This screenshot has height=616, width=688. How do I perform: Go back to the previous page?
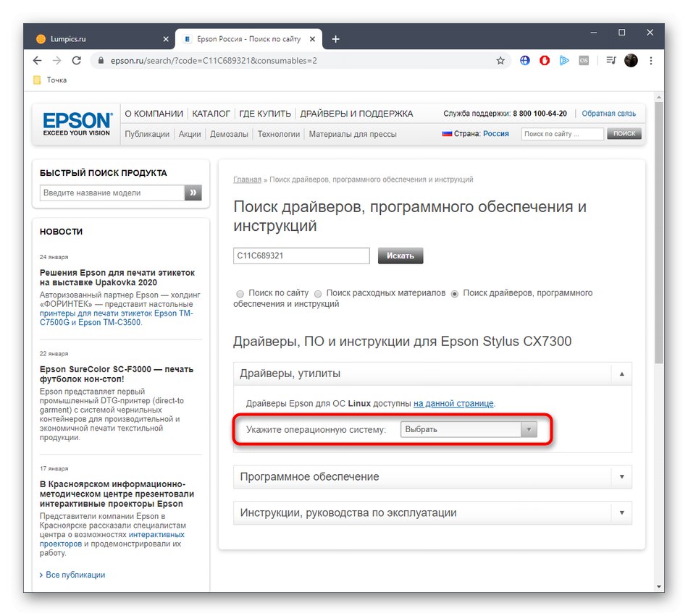[37, 61]
